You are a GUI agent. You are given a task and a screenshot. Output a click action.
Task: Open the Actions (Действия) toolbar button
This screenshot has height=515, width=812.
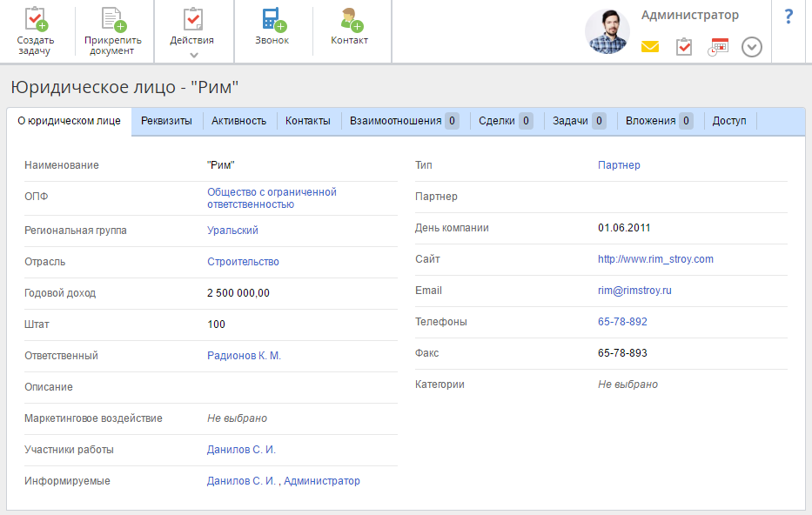(x=192, y=21)
